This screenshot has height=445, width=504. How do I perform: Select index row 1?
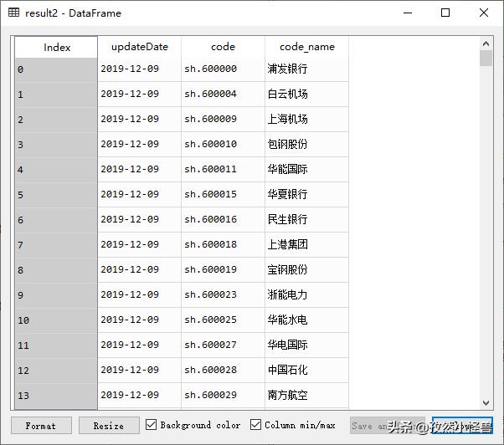[56, 95]
